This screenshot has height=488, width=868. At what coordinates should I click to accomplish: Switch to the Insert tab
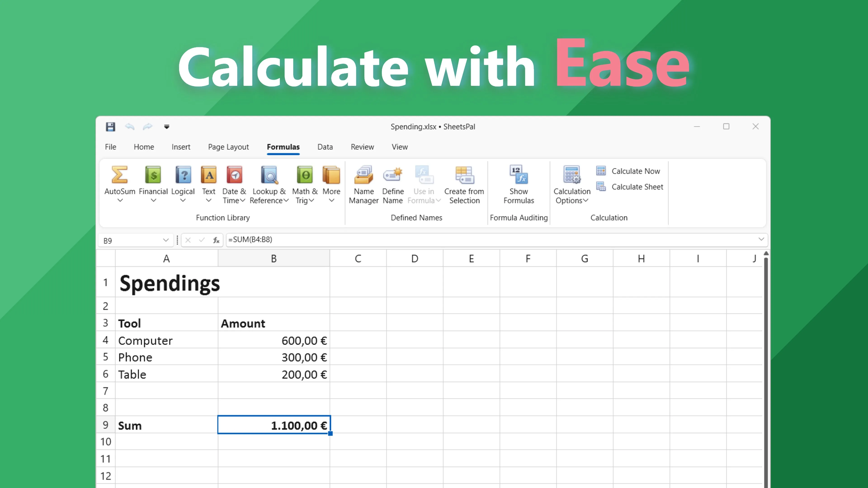pos(181,147)
